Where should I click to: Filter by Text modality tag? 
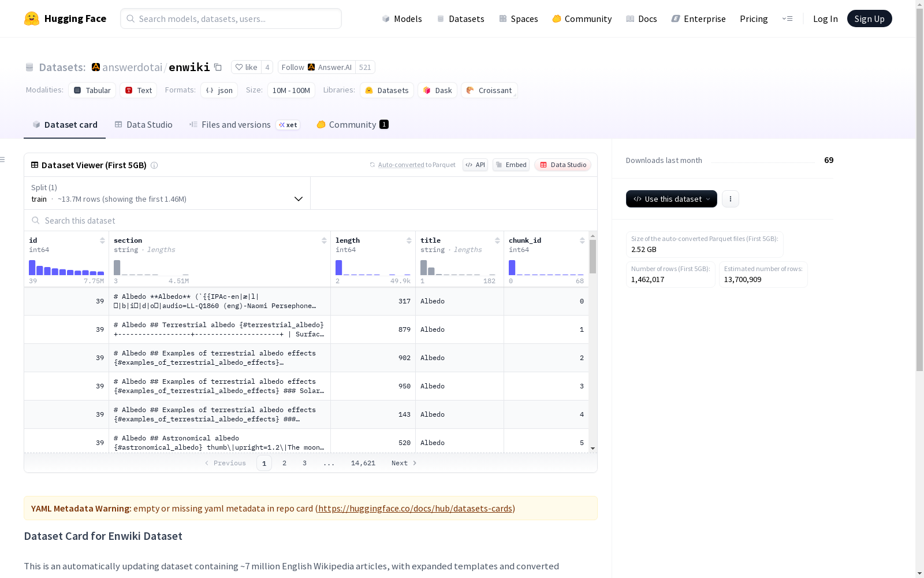(x=139, y=90)
